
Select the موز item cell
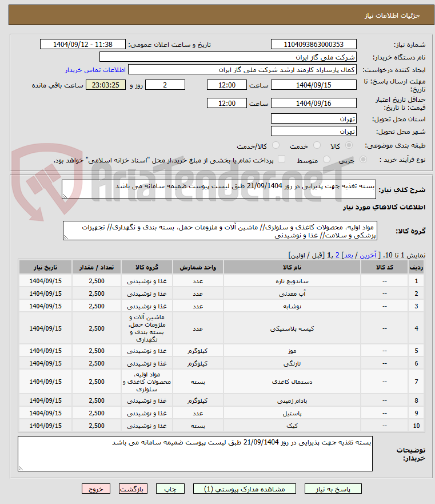(x=292, y=351)
